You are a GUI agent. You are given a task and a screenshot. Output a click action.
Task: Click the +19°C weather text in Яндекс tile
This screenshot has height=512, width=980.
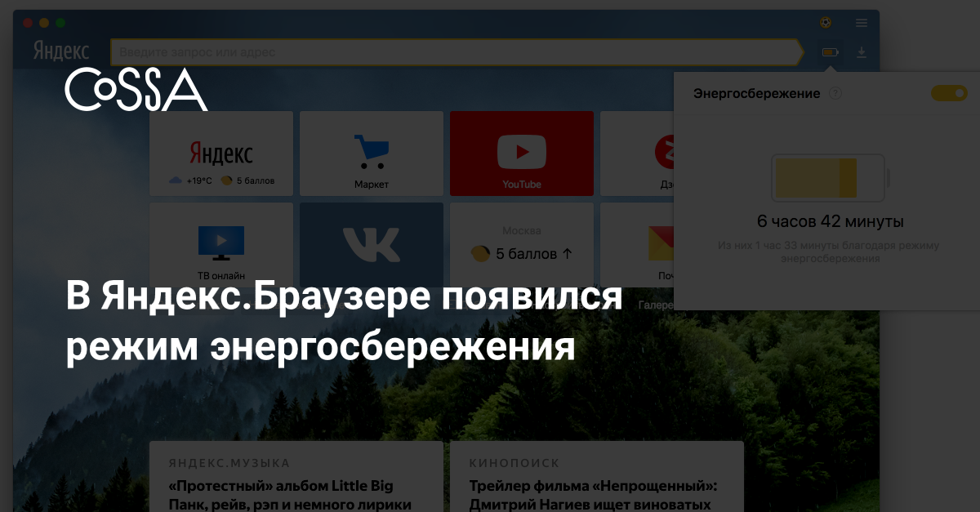198,180
